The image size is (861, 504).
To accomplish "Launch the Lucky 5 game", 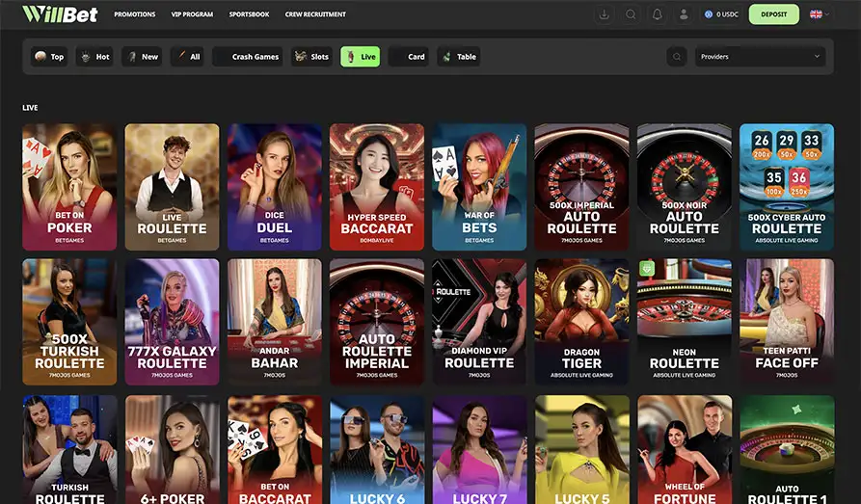I will click(581, 450).
